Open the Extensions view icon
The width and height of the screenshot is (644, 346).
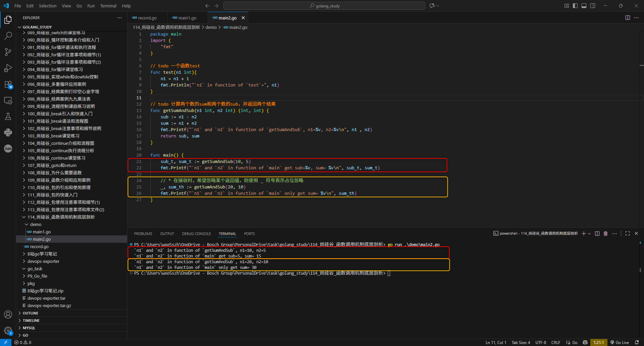[8, 84]
